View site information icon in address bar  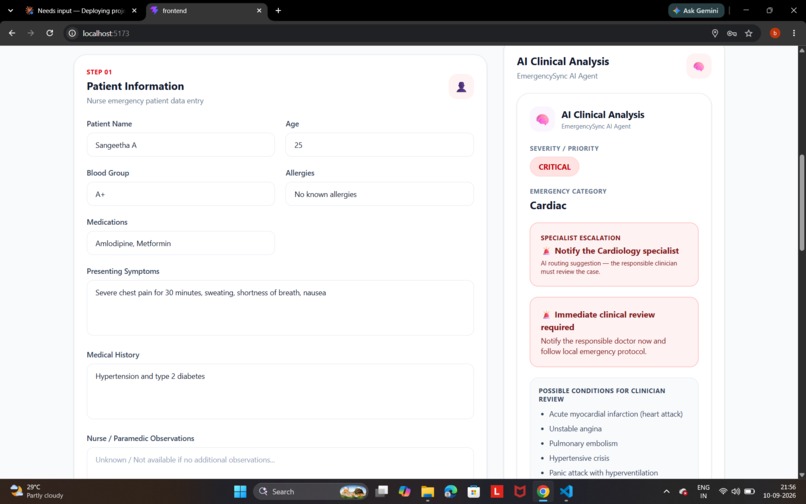(x=72, y=33)
